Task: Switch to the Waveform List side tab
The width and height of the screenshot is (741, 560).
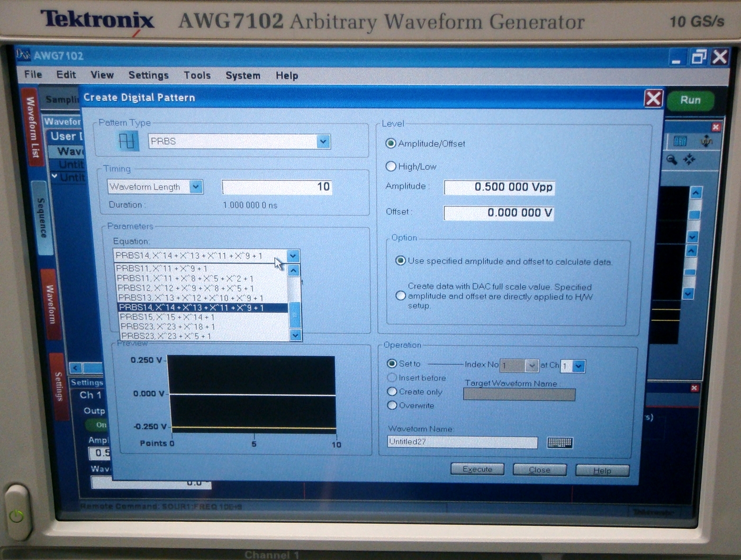Action: pos(32,126)
